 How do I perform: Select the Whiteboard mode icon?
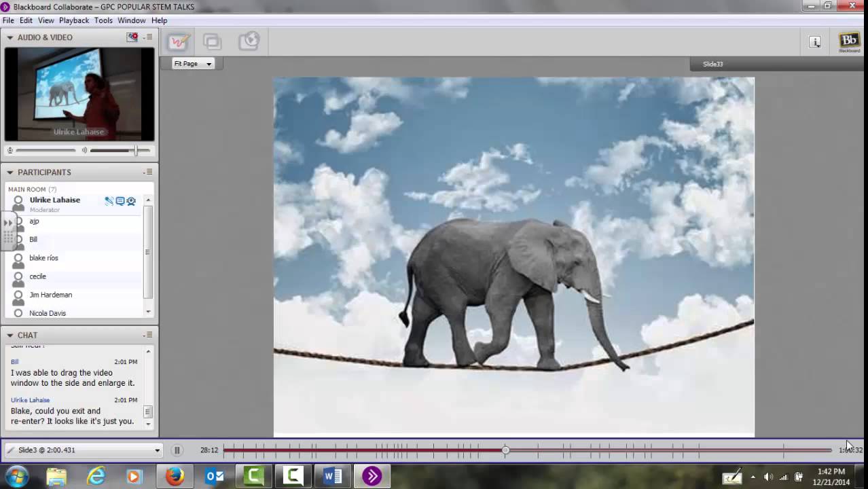click(178, 41)
